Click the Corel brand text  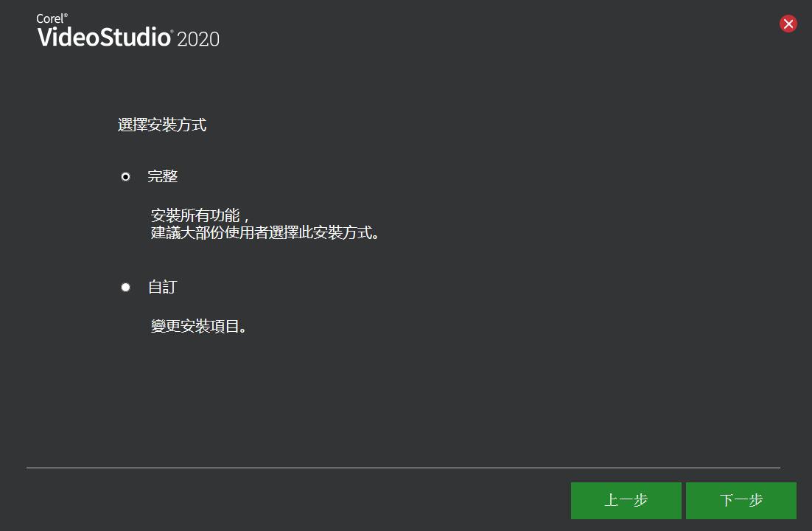pyautogui.click(x=49, y=18)
